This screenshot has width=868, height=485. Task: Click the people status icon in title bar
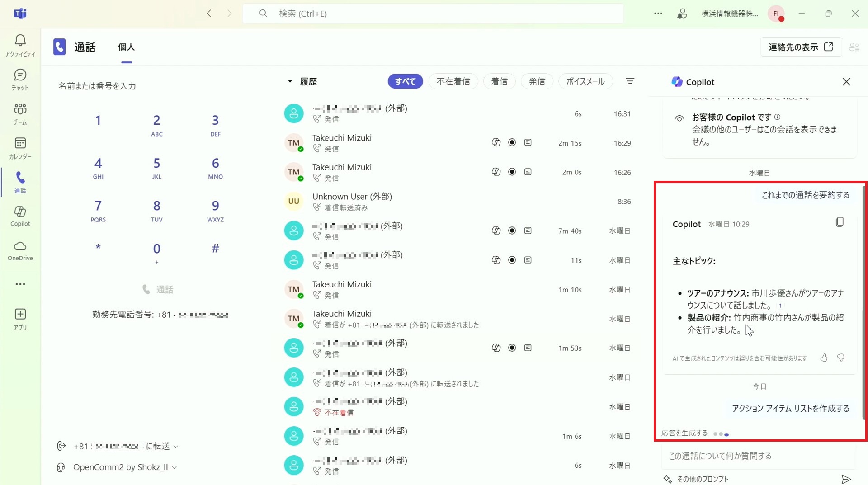click(x=682, y=14)
